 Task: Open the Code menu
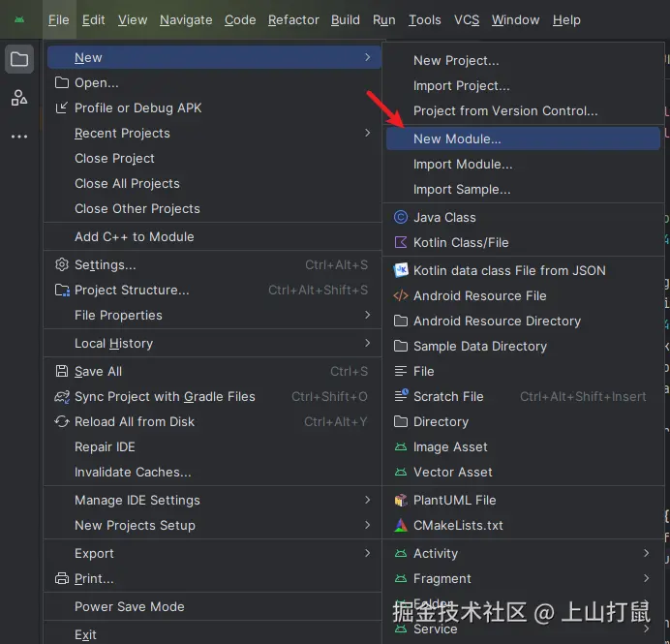240,19
